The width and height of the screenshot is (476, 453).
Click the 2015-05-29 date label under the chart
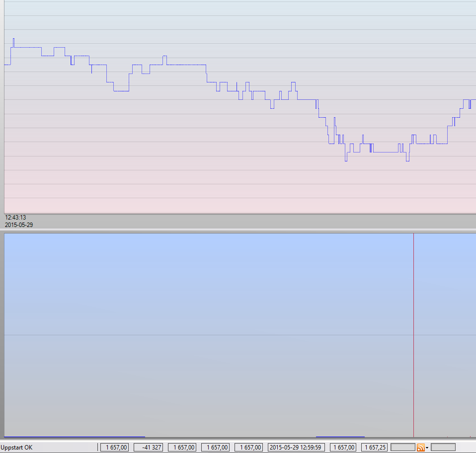[19, 225]
